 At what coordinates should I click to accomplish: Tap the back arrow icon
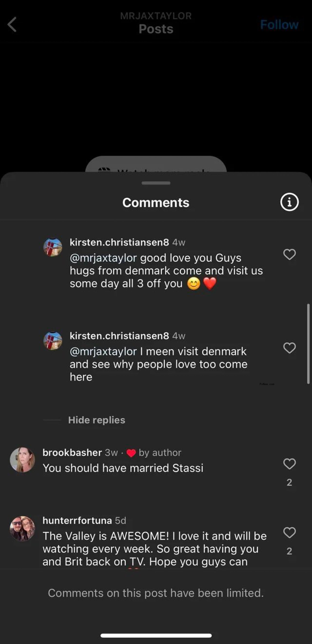pyautogui.click(x=12, y=25)
